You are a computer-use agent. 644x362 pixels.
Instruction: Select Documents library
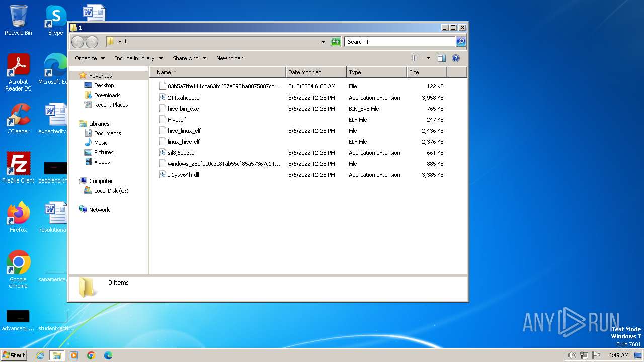(x=107, y=133)
